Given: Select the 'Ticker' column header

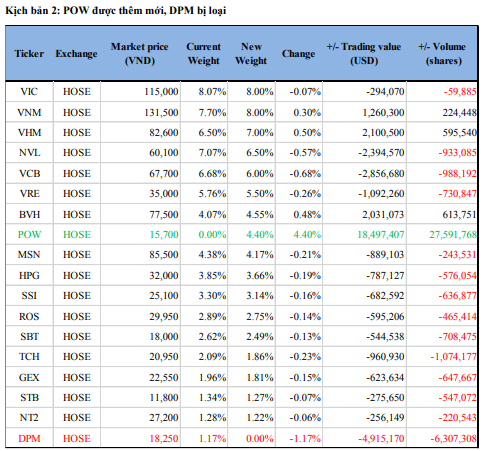Looking at the screenshot, I should [x=29, y=54].
